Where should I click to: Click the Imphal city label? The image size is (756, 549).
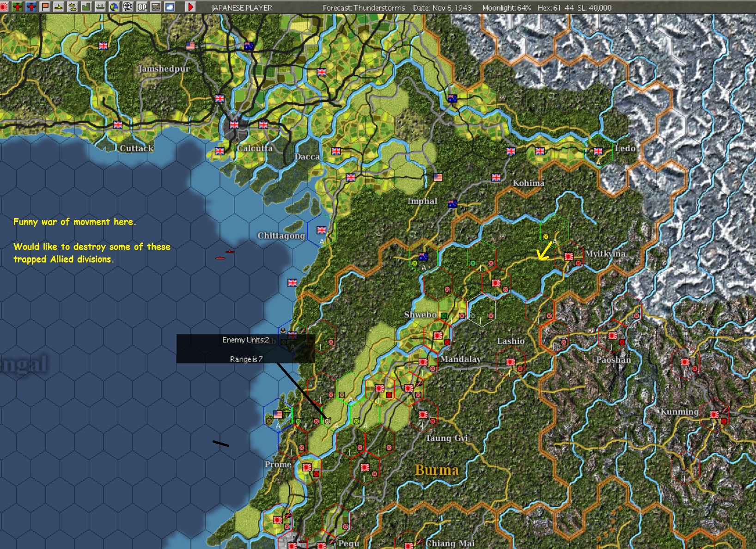[422, 201]
